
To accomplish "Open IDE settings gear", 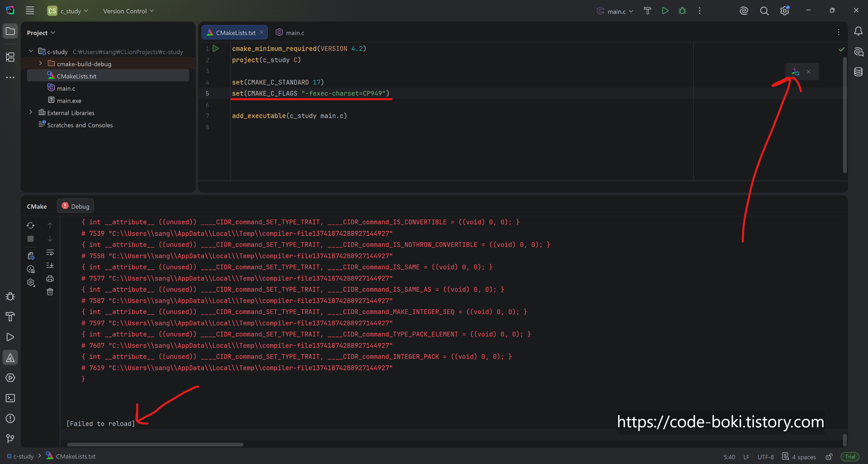I will [784, 11].
